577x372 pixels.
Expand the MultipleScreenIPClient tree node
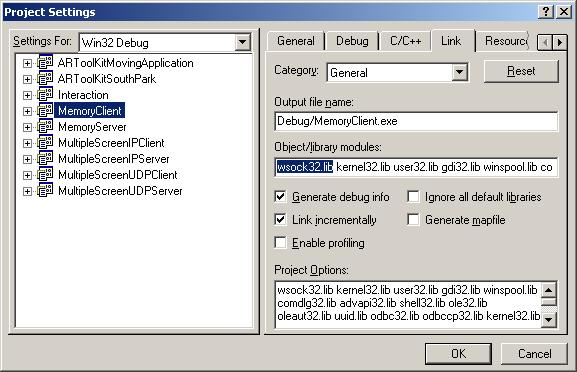coord(27,143)
